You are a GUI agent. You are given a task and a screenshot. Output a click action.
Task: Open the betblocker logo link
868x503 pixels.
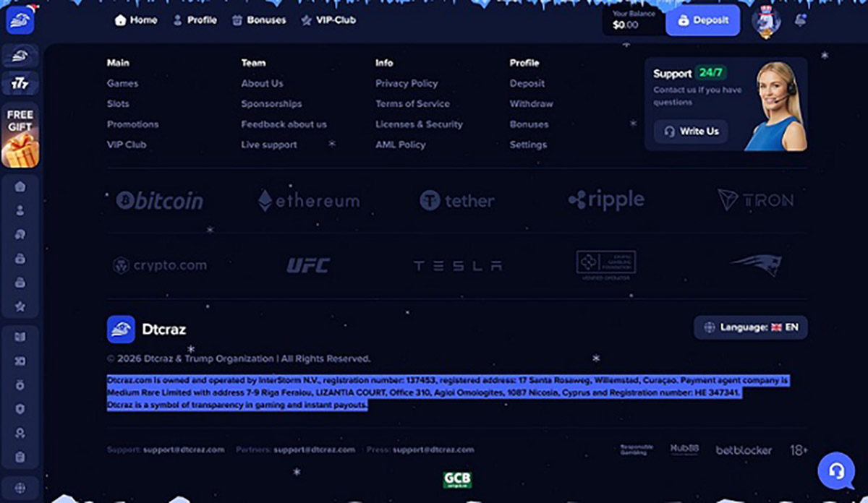pyautogui.click(x=744, y=450)
